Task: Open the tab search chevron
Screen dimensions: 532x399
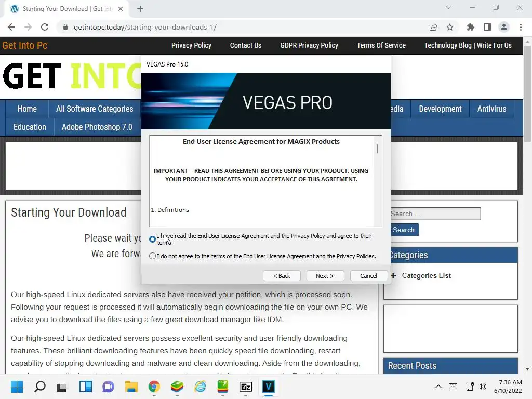Action: (448, 7)
